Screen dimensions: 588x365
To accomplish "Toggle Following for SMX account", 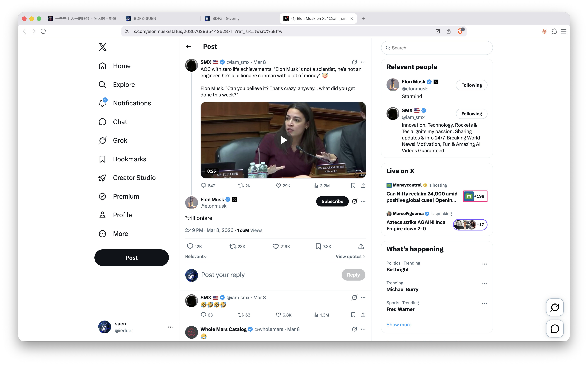I will tap(471, 114).
